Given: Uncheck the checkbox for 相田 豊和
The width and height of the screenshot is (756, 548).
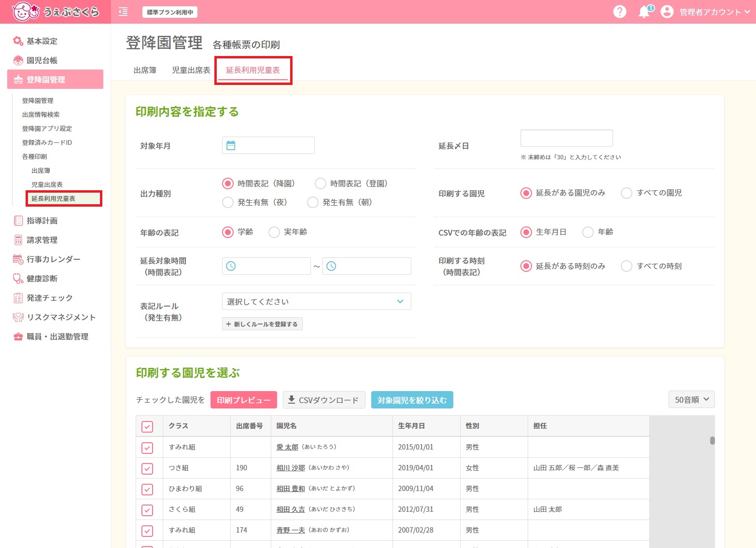Looking at the screenshot, I should tap(147, 489).
